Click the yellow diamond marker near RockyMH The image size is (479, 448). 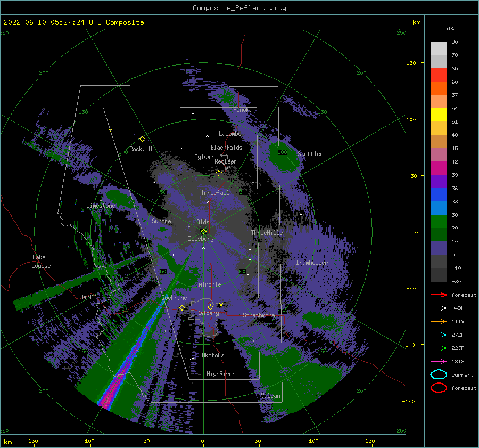pyautogui.click(x=142, y=139)
